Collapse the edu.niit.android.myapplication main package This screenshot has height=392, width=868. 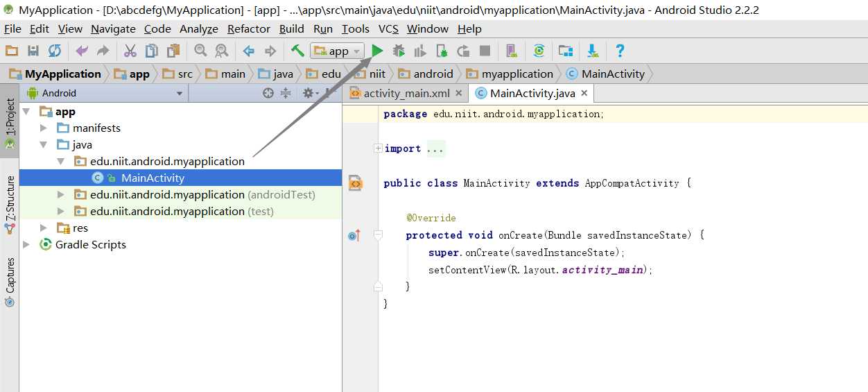(61, 162)
